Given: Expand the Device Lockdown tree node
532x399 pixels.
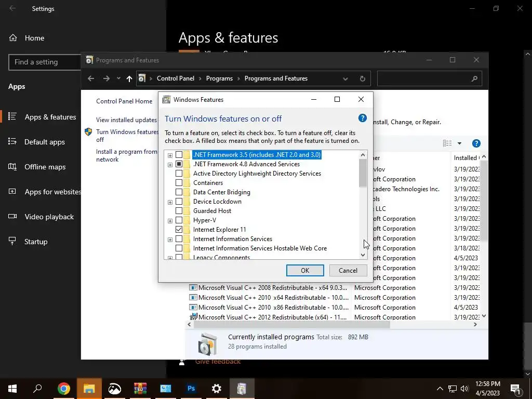Looking at the screenshot, I should click(x=170, y=202).
